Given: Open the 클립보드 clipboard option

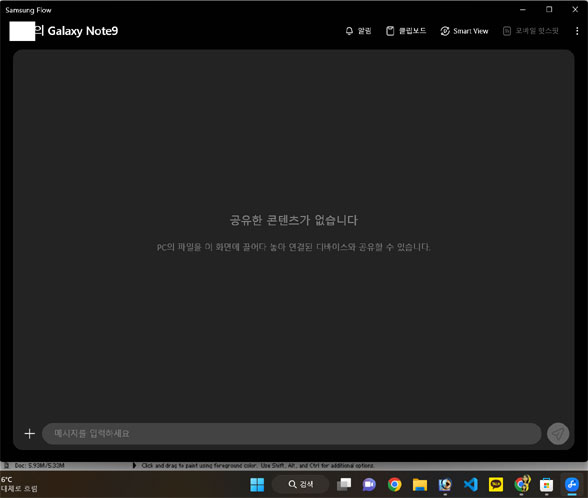Looking at the screenshot, I should (x=406, y=31).
